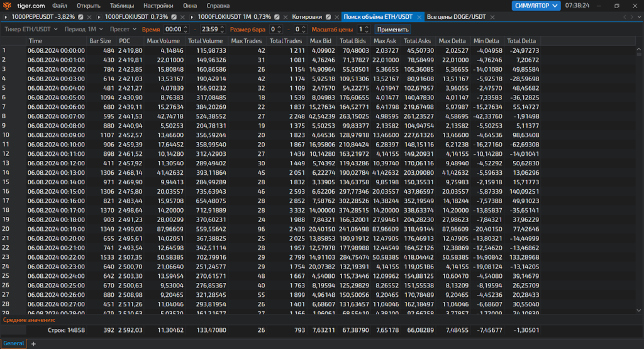Image resolution: width=644 pixels, height=349 pixels.
Task: Click the start time field showing 00:00
Action: point(173,29)
